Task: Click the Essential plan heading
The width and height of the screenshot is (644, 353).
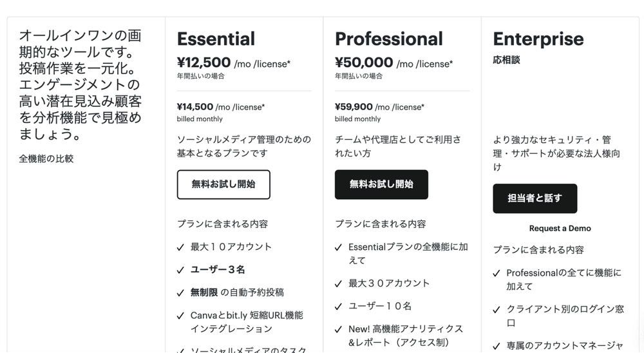Action: point(216,39)
